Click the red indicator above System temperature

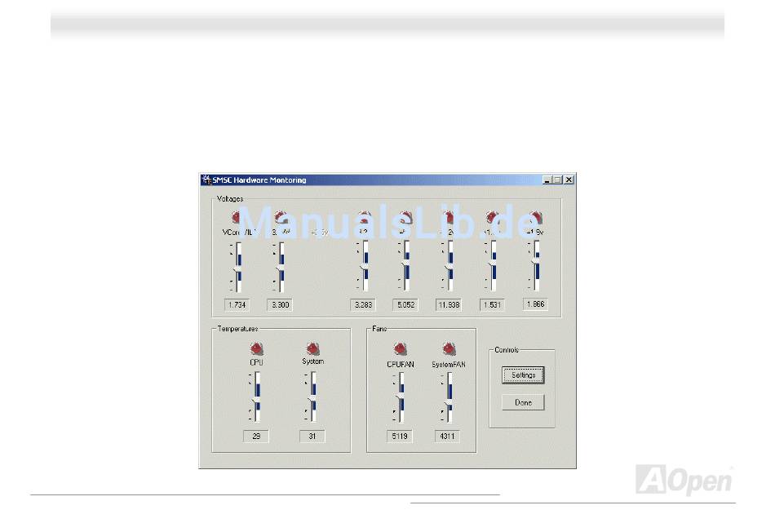pos(312,348)
